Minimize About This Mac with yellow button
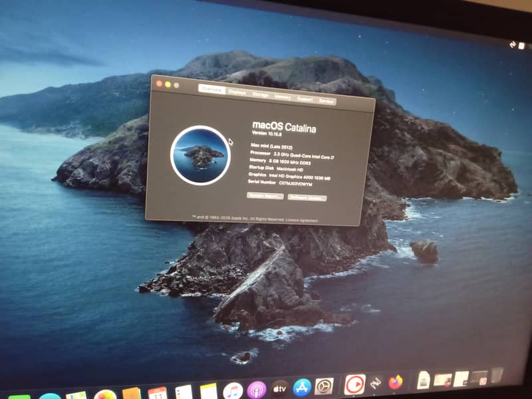The height and width of the screenshot is (399, 532). click(x=168, y=84)
